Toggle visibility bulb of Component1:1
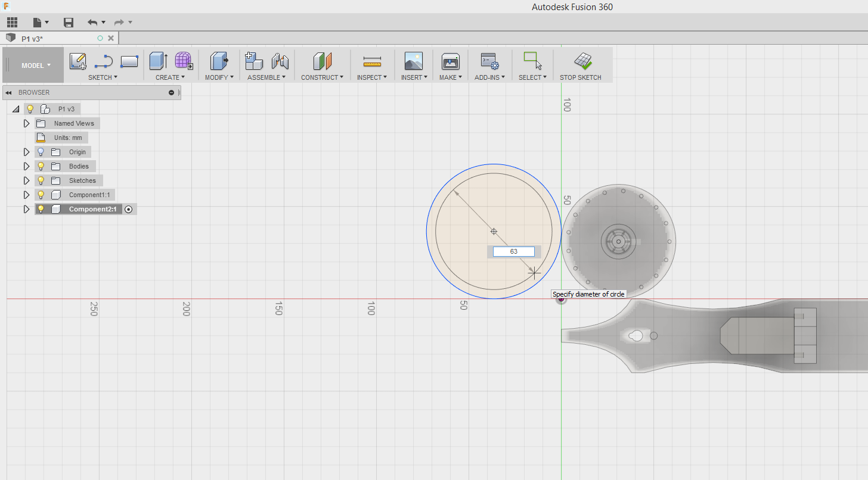 click(41, 195)
